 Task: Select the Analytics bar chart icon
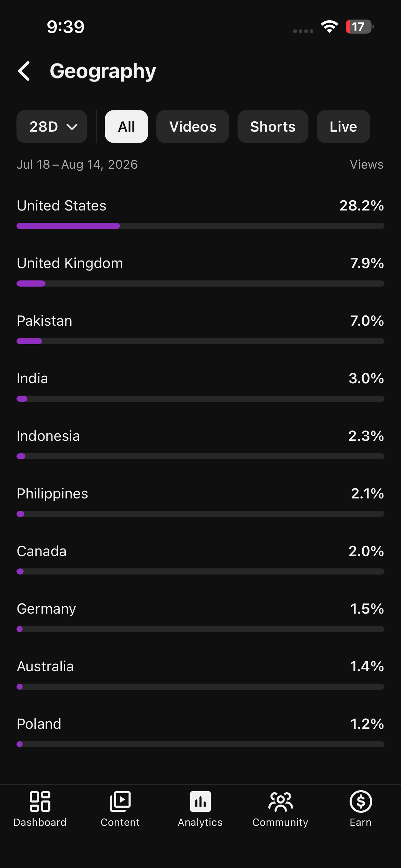[200, 801]
